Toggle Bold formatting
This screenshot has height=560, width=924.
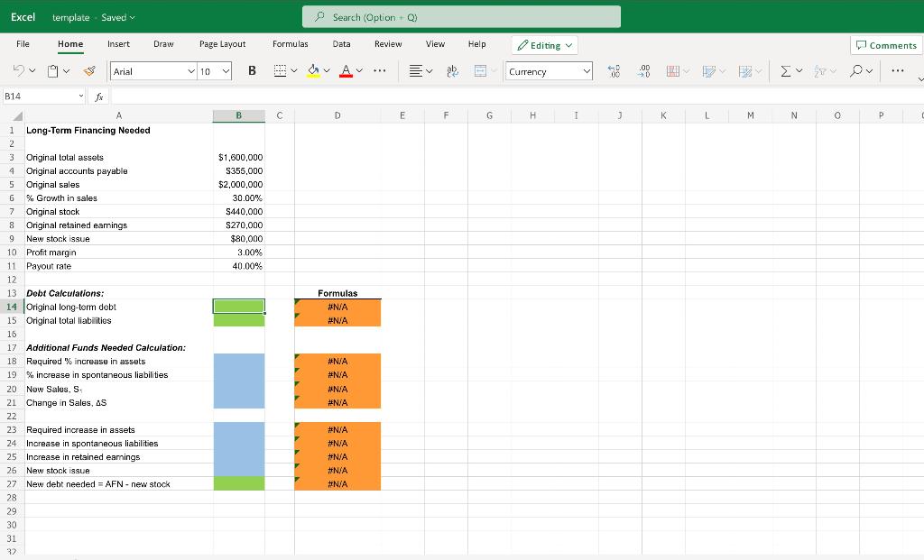[252, 70]
